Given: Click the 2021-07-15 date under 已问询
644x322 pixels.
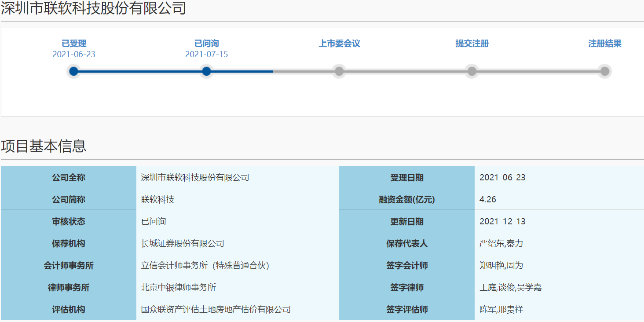Looking at the screenshot, I should (x=206, y=55).
